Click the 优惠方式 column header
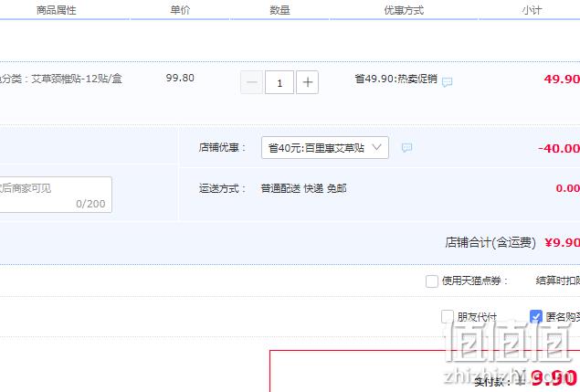 coord(404,10)
